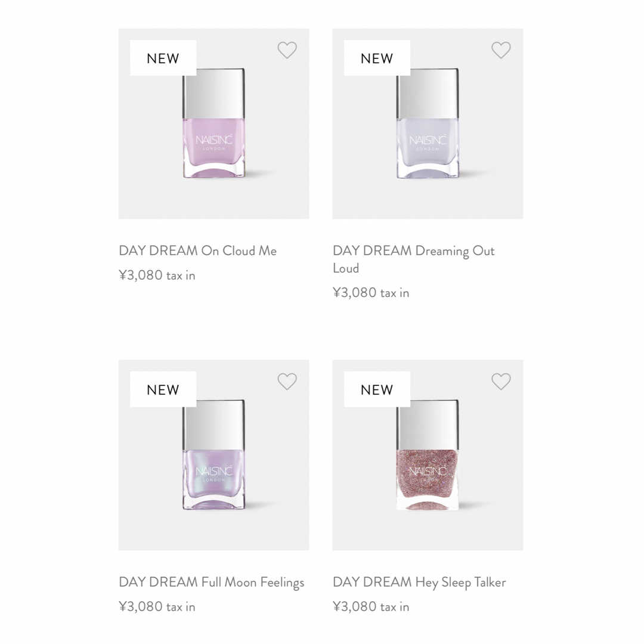Click the price below On Cloud Me
The image size is (644, 644).
(x=157, y=275)
